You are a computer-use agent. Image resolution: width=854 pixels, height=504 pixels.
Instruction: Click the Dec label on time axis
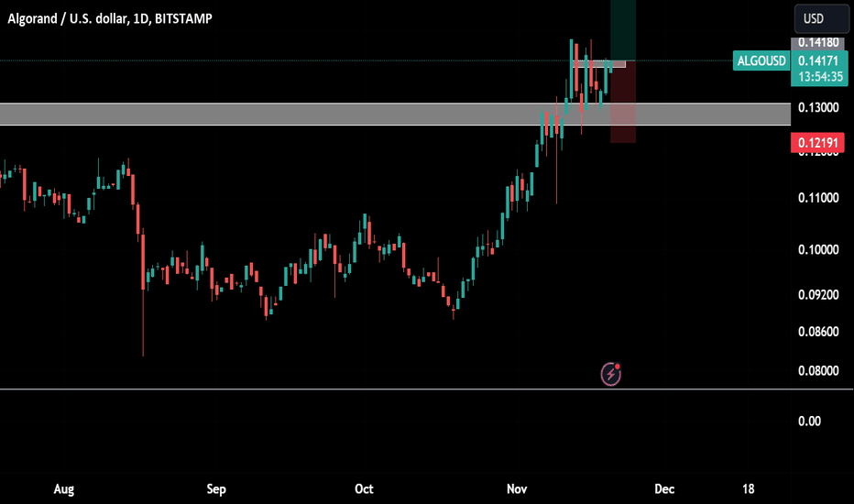[664, 488]
